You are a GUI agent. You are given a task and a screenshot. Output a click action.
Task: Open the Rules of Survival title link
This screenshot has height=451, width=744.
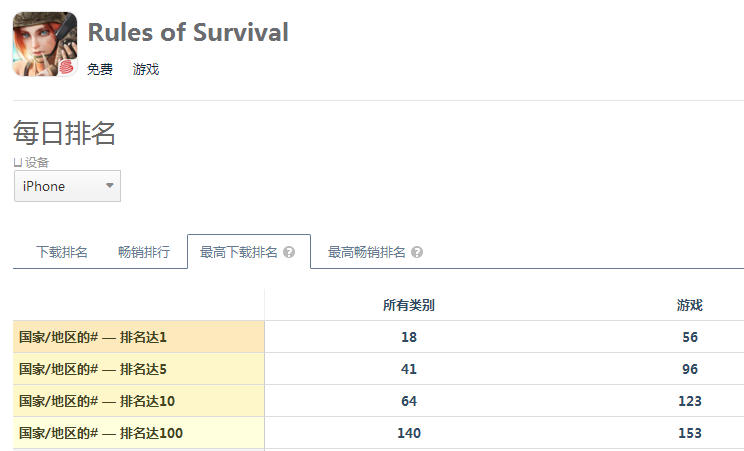188,32
